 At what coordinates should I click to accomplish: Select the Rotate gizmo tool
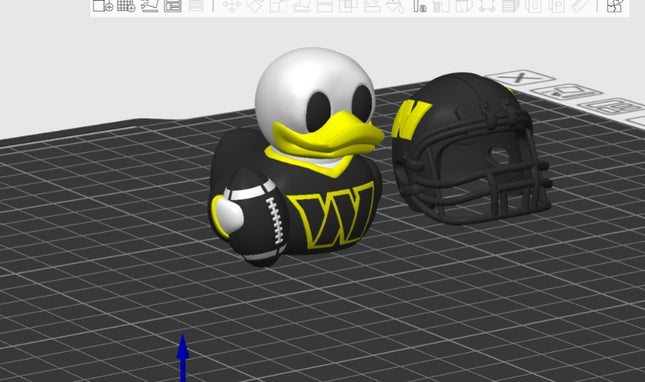click(255, 6)
